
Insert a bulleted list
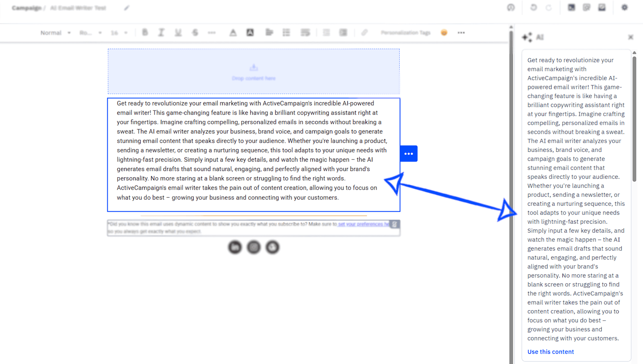(x=286, y=33)
